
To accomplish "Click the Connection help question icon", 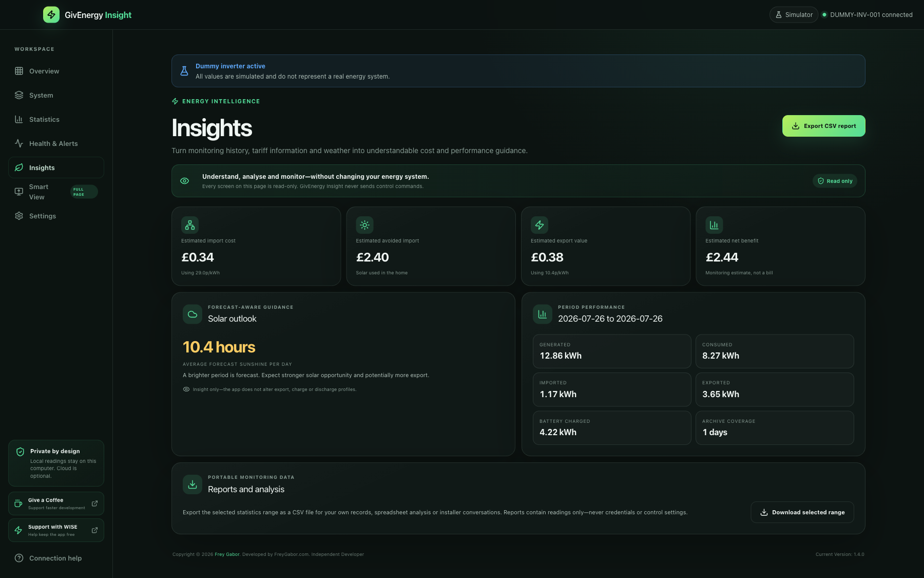I will click(19, 558).
